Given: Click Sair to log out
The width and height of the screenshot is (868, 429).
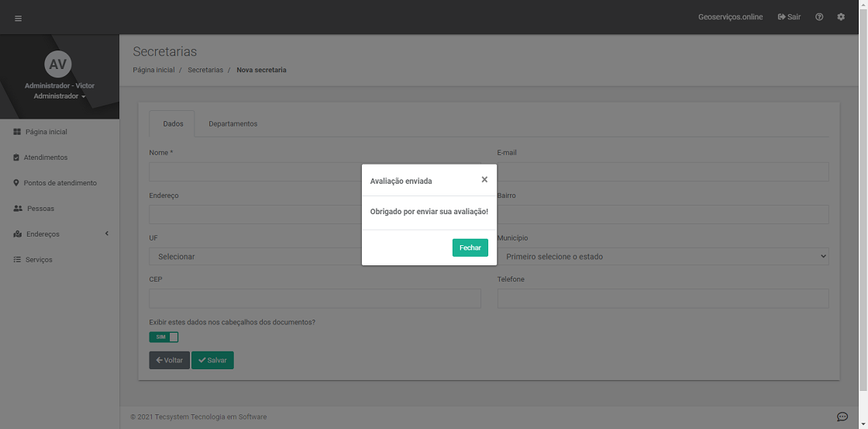Looking at the screenshot, I should pos(789,17).
